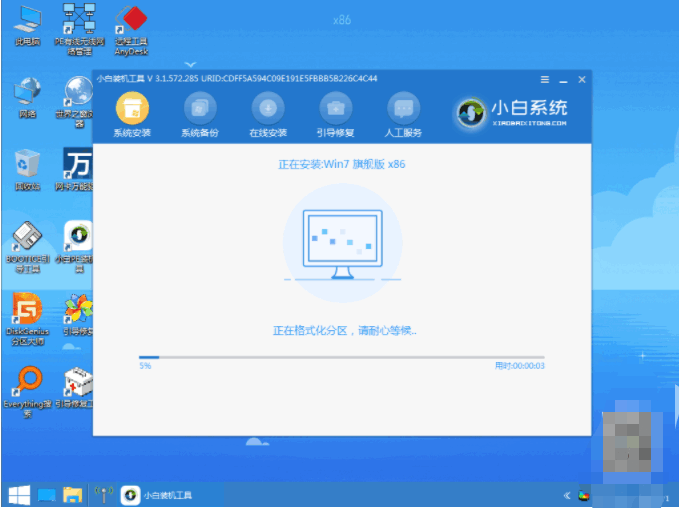
Task: Open the 人工服务 tab
Action: point(403,115)
